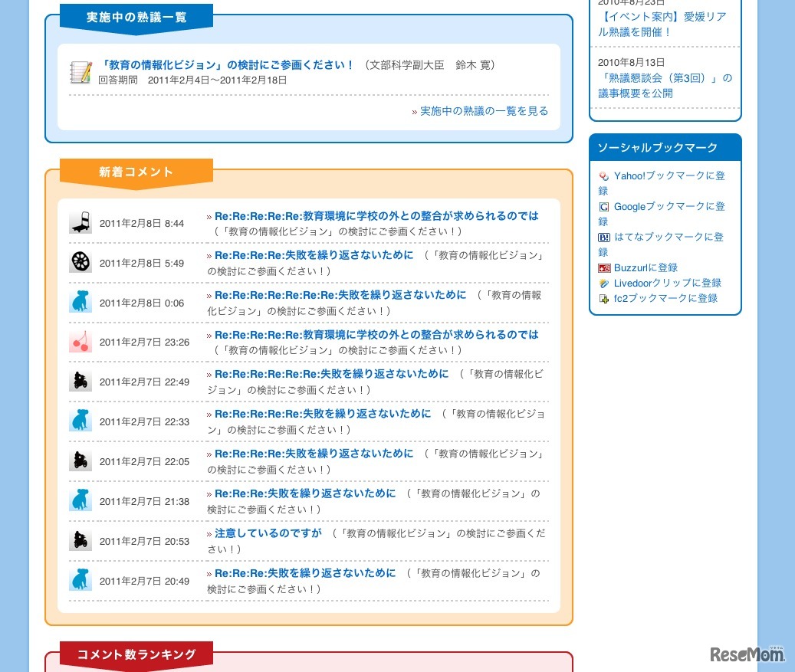
Task: Click the hand truck avatar for the 8:44 comment
Action: (80, 221)
